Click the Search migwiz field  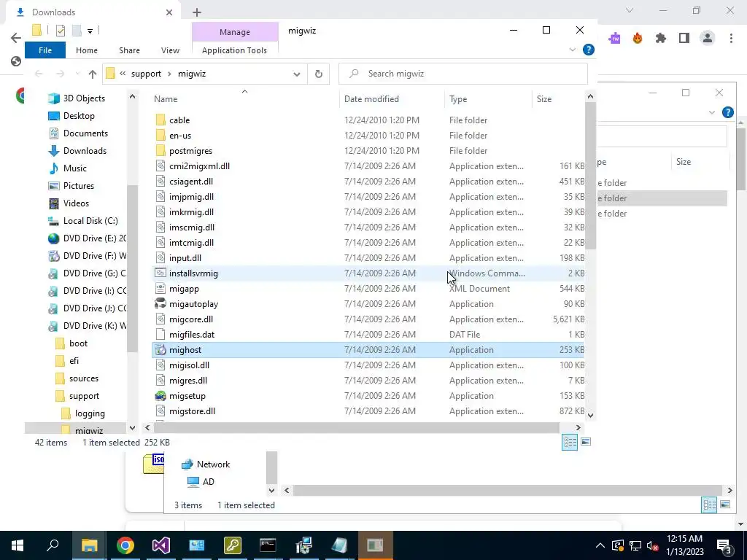point(463,74)
